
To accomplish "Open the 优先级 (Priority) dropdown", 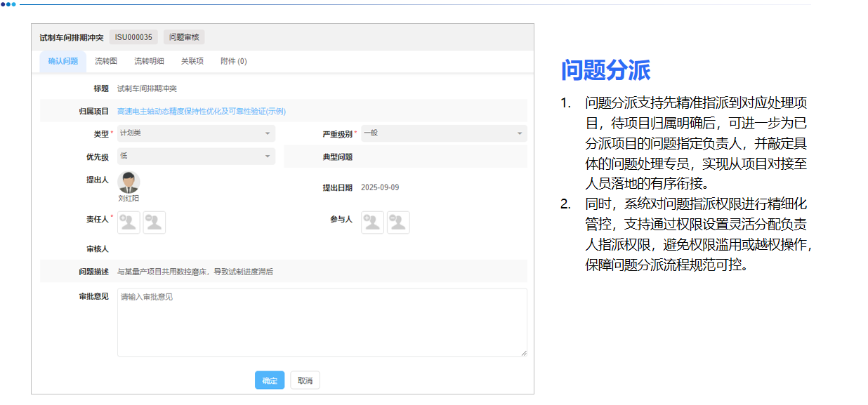I will pos(195,157).
